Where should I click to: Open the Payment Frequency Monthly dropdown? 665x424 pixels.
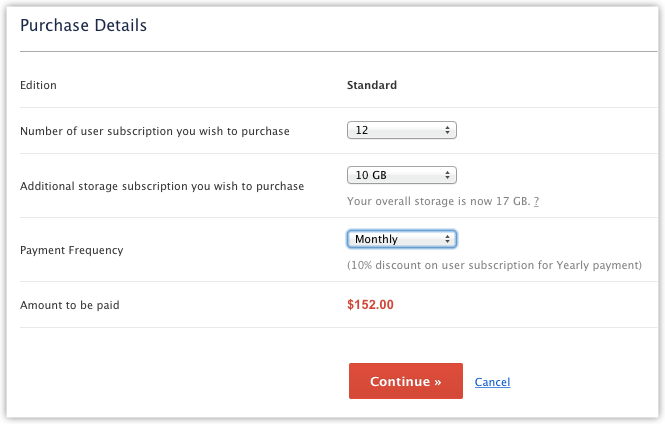(x=400, y=239)
